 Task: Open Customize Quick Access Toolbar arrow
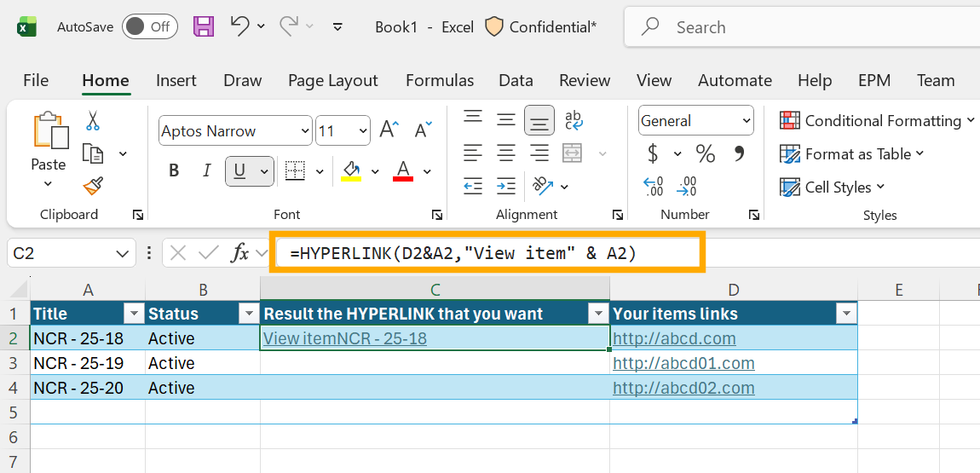point(338,27)
